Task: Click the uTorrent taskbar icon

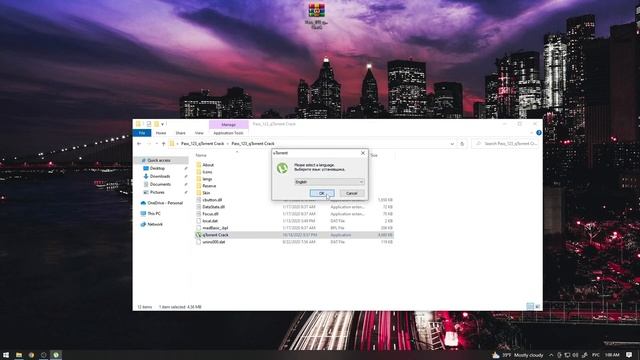Action: [x=56, y=355]
